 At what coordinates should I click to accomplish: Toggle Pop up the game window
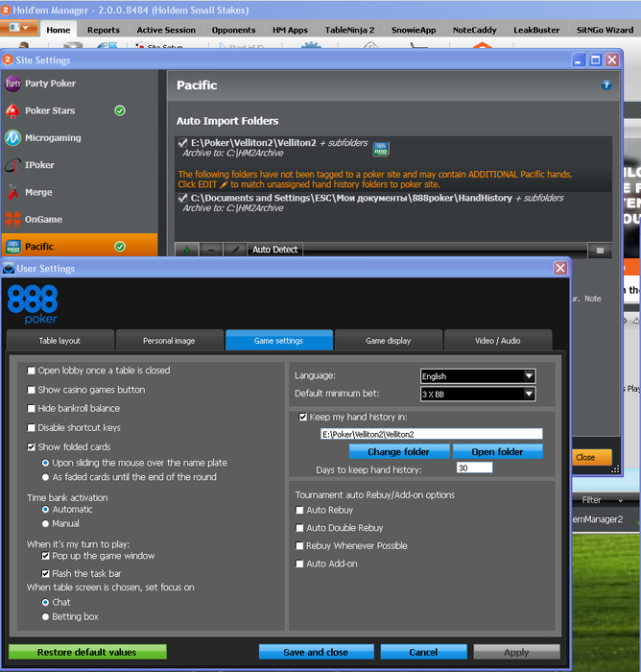coord(45,556)
